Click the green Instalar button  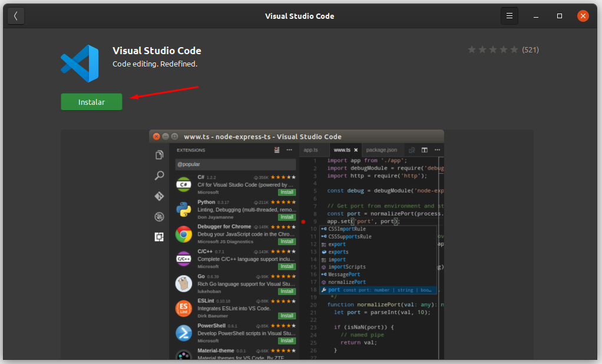(x=91, y=101)
